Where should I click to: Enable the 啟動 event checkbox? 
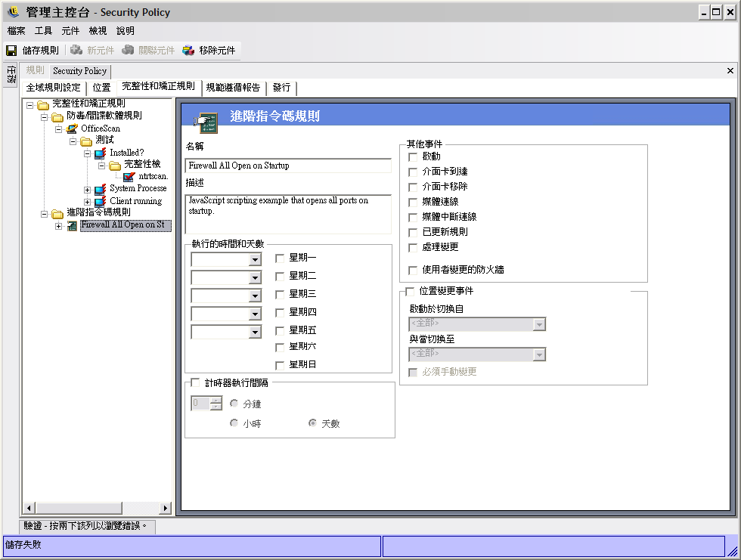pos(413,156)
